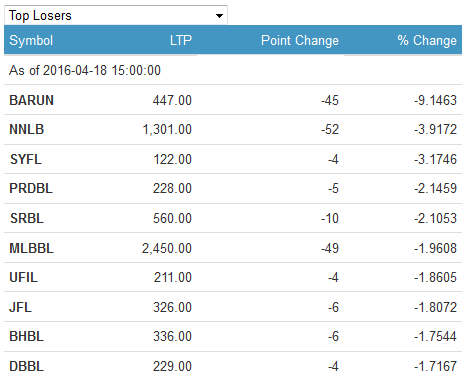Sort by the Symbol column header
The width and height of the screenshot is (463, 380).
pyautogui.click(x=31, y=40)
